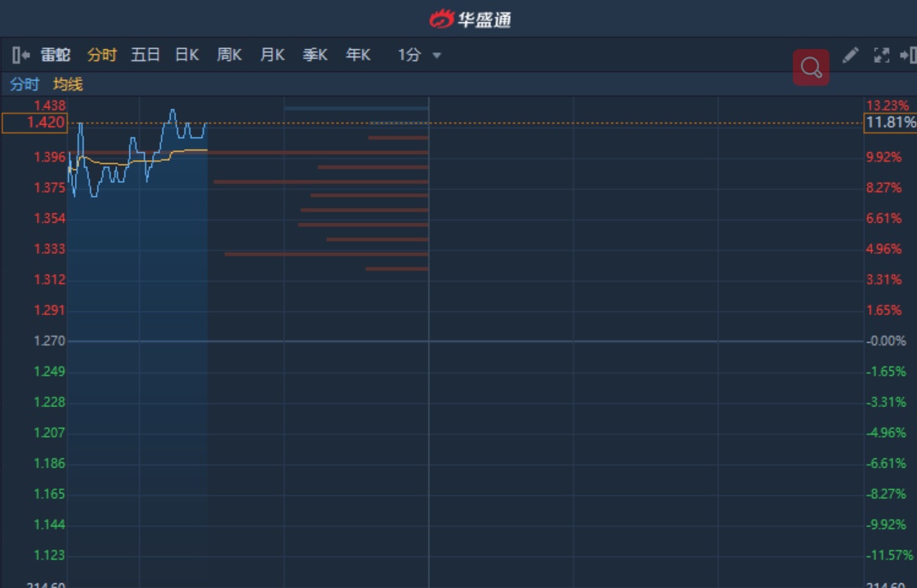
Task: Open the 周K weekly chart tab
Action: click(229, 55)
